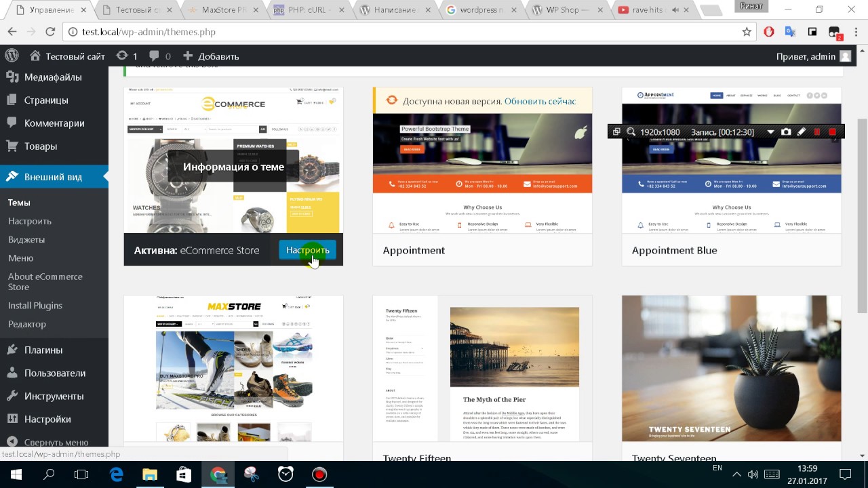Take screenshot with recorder camera icon
The height and width of the screenshot is (488, 868).
pyautogui.click(x=786, y=132)
